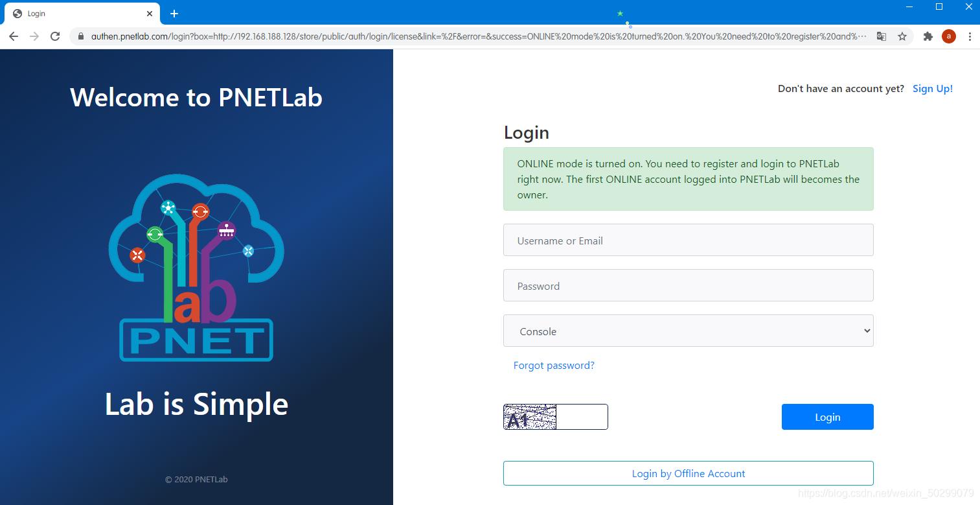Select the Login browser tab
This screenshot has height=505, width=980.
82,14
